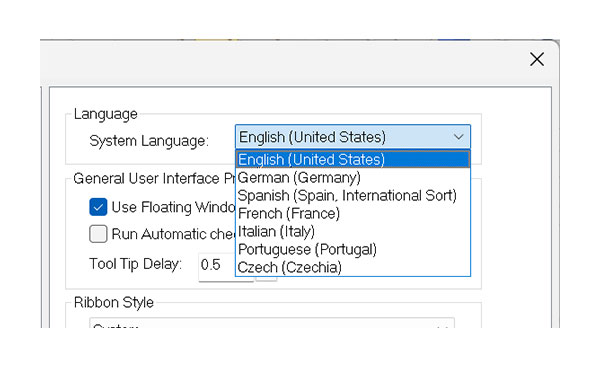Select French (France) from the list
Viewport: 600px width, 367px height.
click(x=352, y=214)
